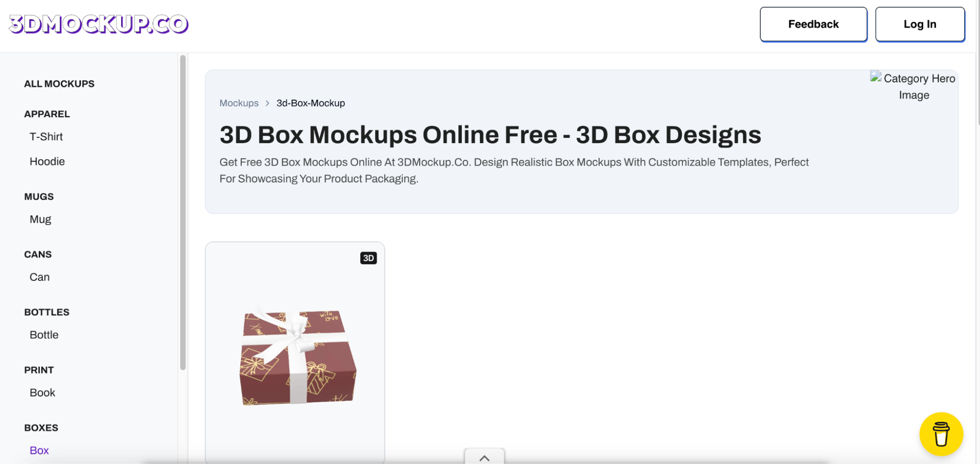Open the Bottle mockups page
The height and width of the screenshot is (464, 980).
[x=44, y=335]
